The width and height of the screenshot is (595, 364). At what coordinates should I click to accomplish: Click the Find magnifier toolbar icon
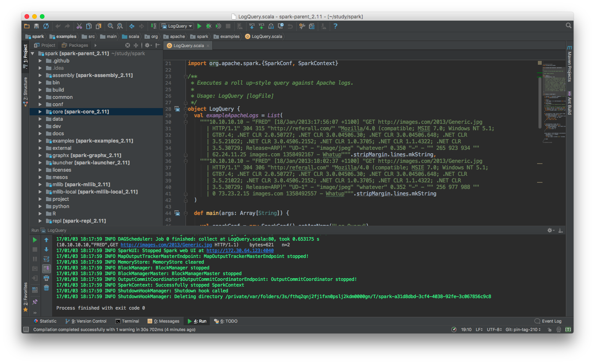click(110, 26)
